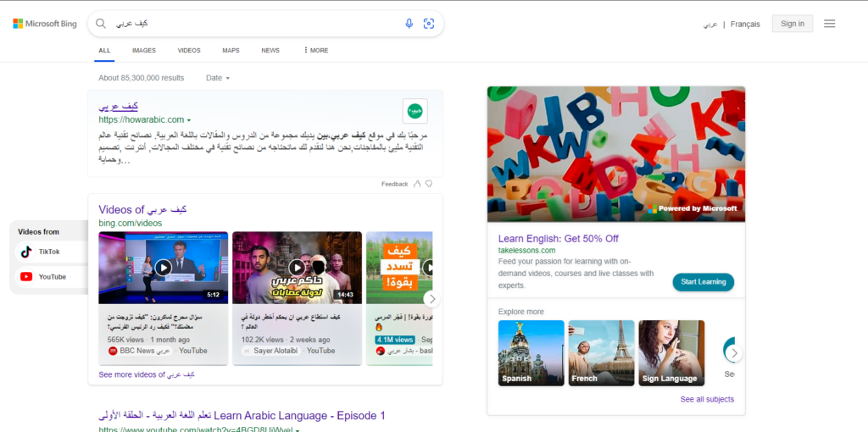The height and width of the screenshot is (432, 868).
Task: Click See more videos link
Action: [147, 374]
